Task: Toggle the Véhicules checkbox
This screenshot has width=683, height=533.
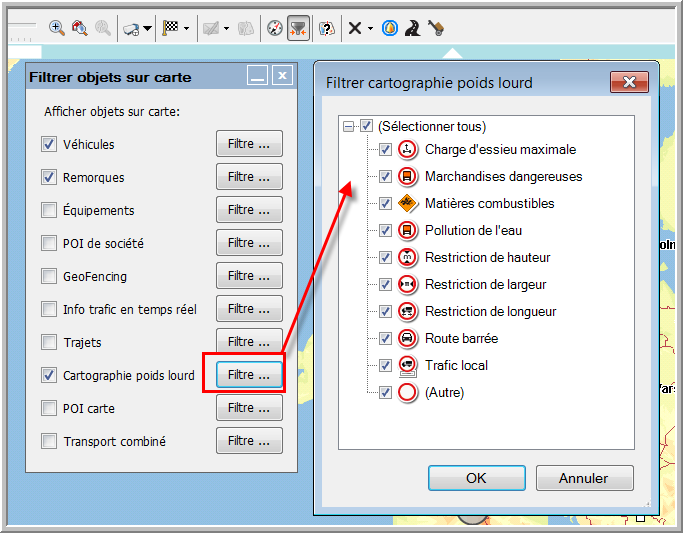Action: [49, 144]
